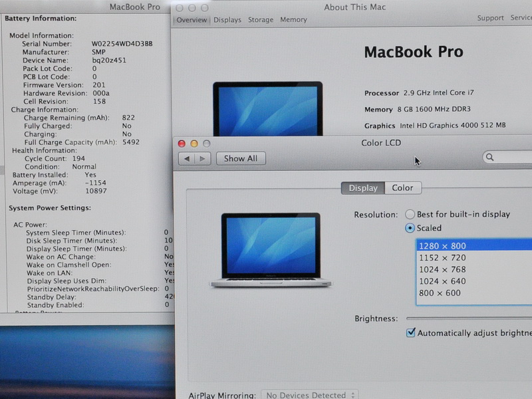The image size is (532, 399).
Task: Click the Battery Information heading
Action: click(41, 19)
